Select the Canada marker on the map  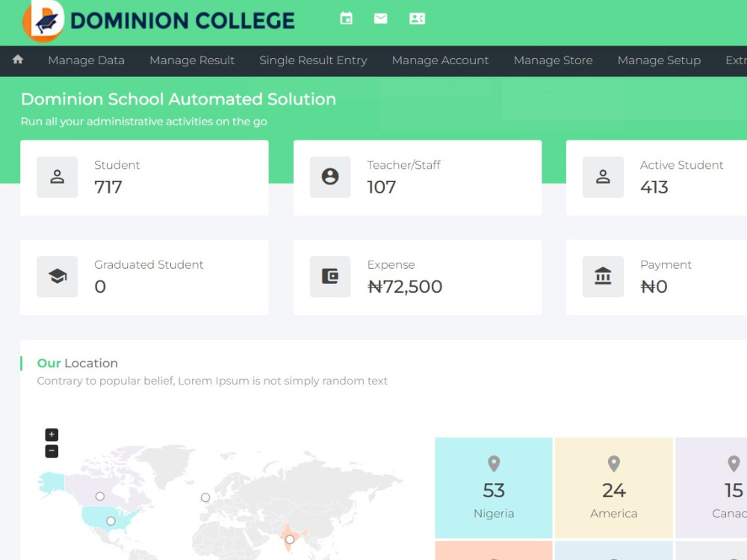coord(100,497)
